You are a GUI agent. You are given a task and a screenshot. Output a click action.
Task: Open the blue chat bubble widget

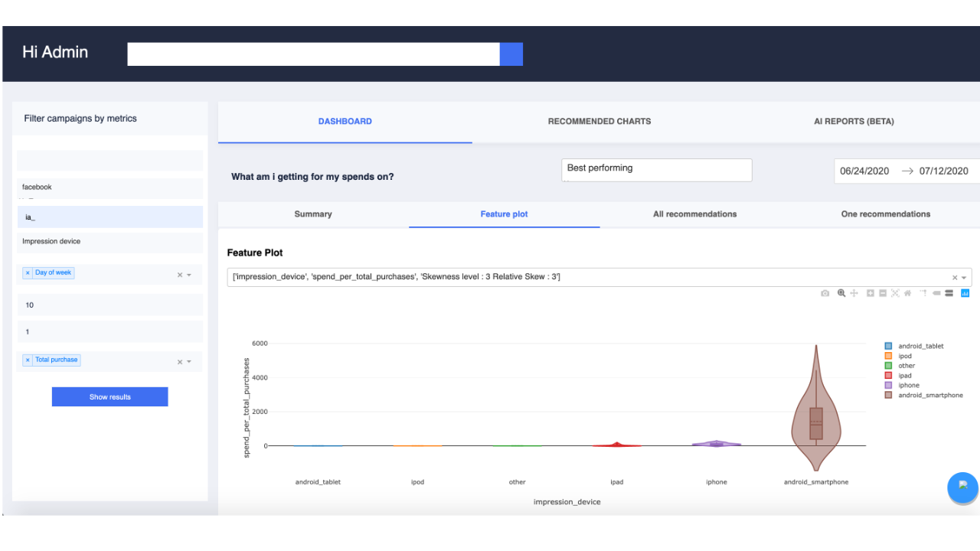(962, 487)
